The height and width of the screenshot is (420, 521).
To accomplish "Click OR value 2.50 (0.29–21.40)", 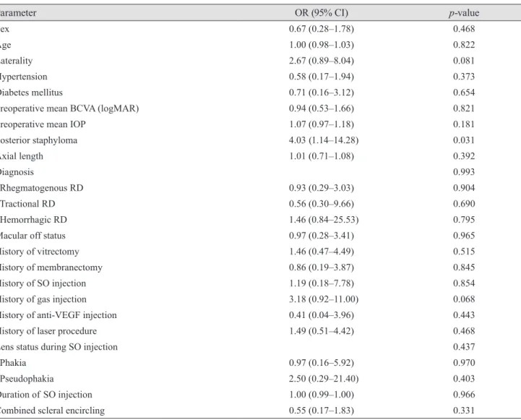I will pyautogui.click(x=324, y=379).
